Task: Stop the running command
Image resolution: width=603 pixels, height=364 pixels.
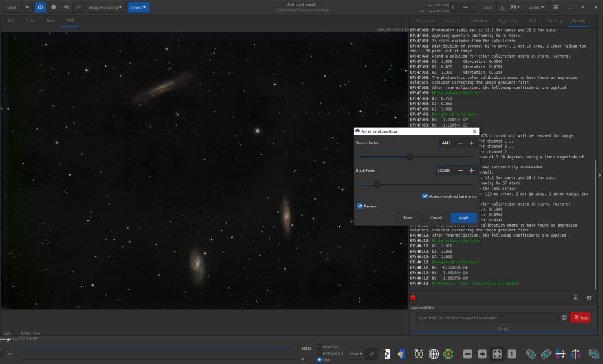Action: click(x=581, y=317)
